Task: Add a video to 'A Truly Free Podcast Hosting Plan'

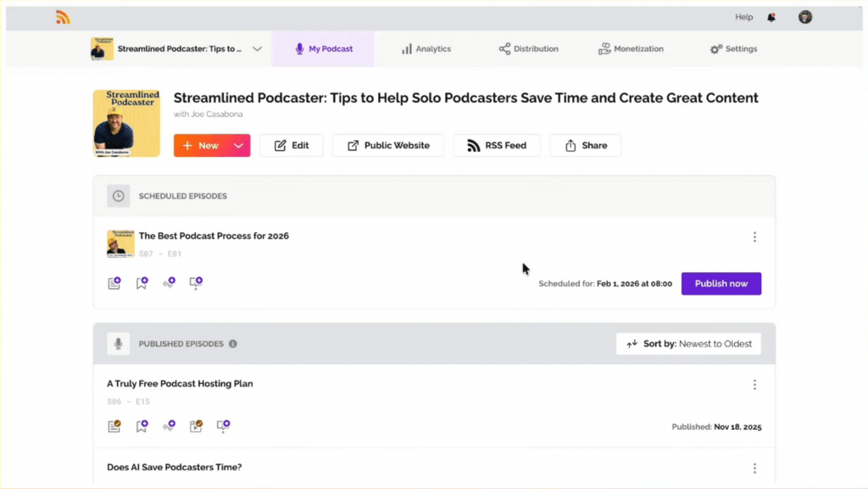Action: point(195,426)
